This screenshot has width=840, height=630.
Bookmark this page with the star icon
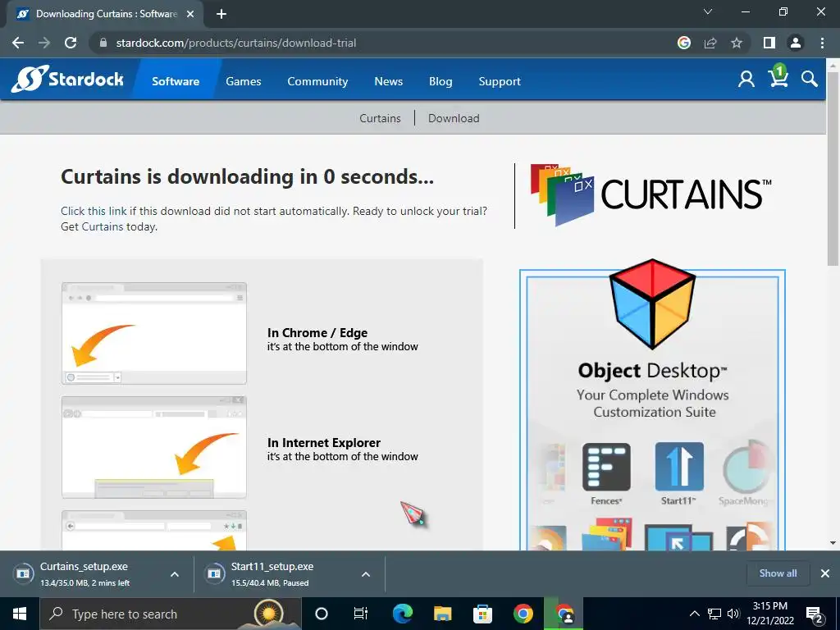coord(737,43)
